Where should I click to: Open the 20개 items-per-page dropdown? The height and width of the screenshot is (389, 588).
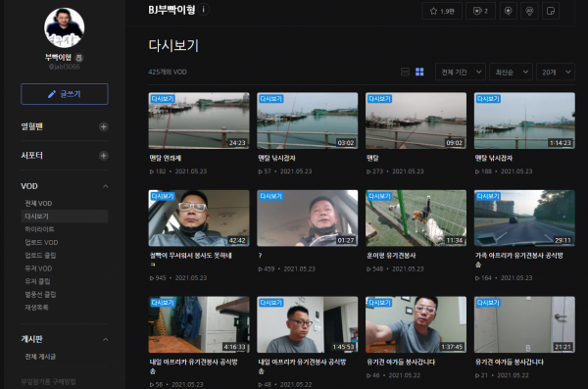tap(556, 72)
